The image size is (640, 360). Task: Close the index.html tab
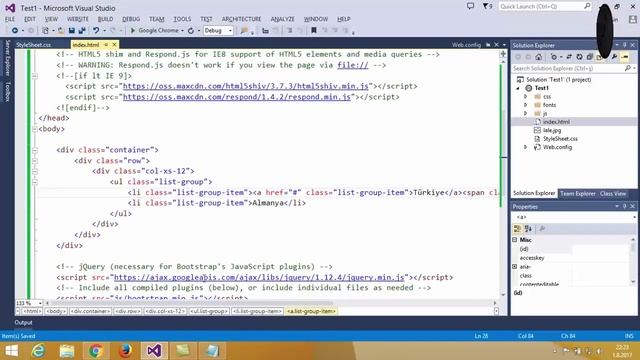coord(114,44)
